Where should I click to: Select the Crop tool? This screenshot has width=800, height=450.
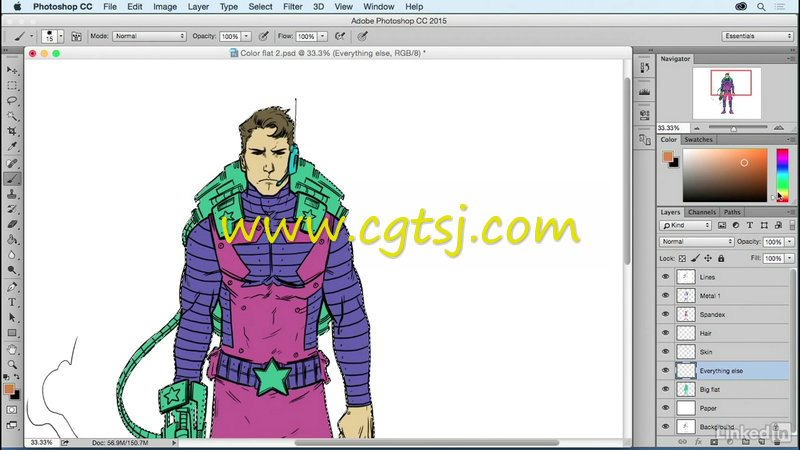click(12, 131)
